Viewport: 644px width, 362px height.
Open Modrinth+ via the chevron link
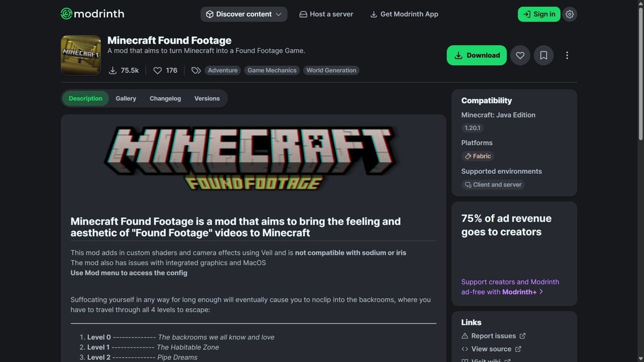(541, 291)
